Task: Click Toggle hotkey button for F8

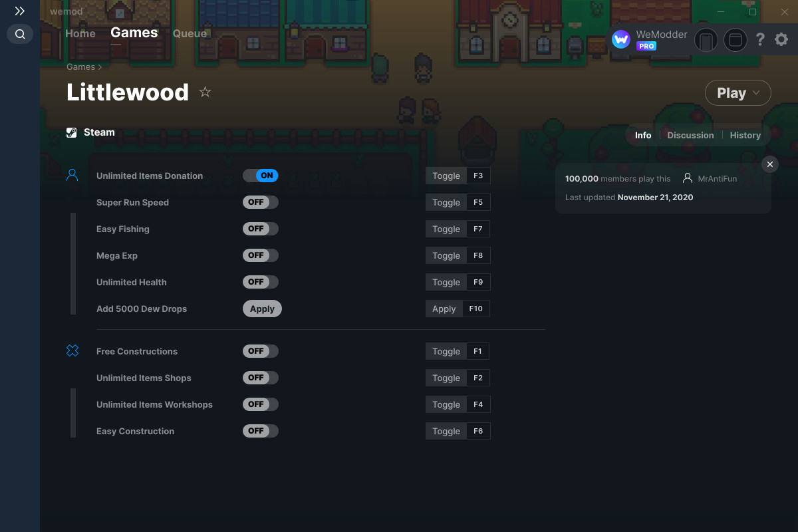Action: 458,255
